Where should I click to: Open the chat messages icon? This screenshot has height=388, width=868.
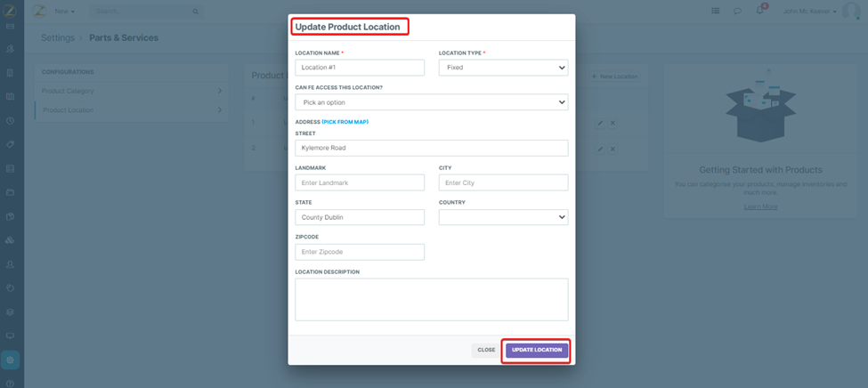click(737, 11)
